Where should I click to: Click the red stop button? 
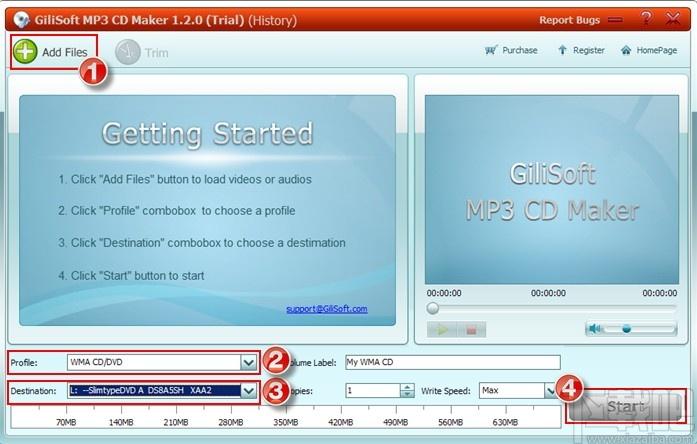[x=471, y=330]
